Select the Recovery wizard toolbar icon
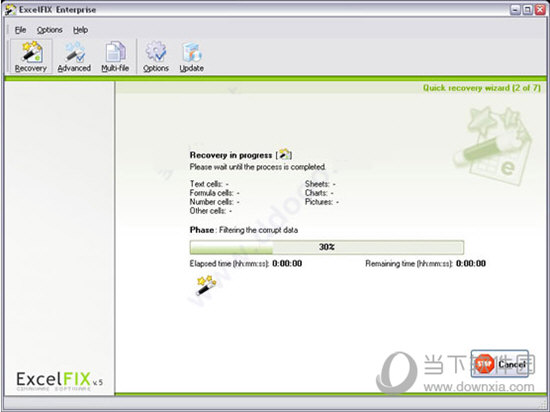Image resolution: width=550 pixels, height=412 pixels. coord(31,56)
